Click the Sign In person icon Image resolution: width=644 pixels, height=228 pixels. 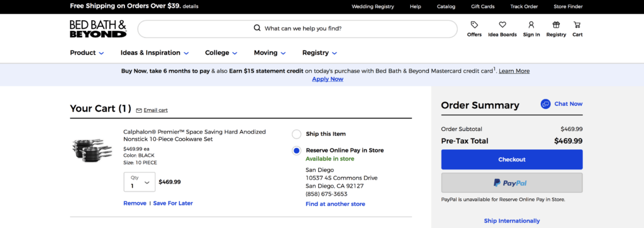[531, 25]
